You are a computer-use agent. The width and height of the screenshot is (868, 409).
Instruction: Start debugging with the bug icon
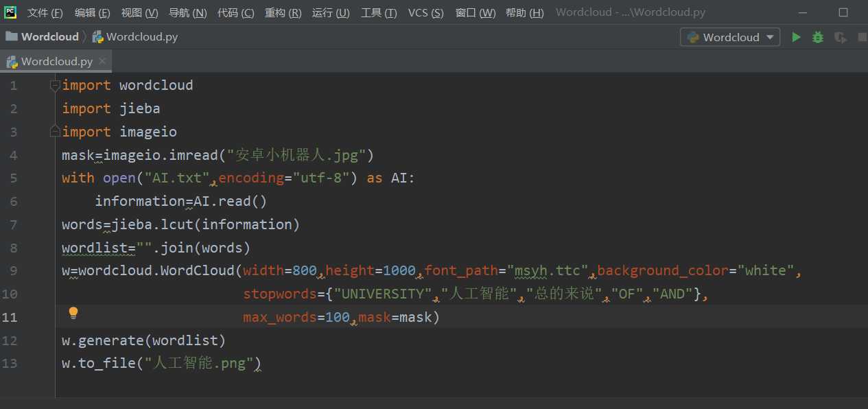pyautogui.click(x=818, y=37)
